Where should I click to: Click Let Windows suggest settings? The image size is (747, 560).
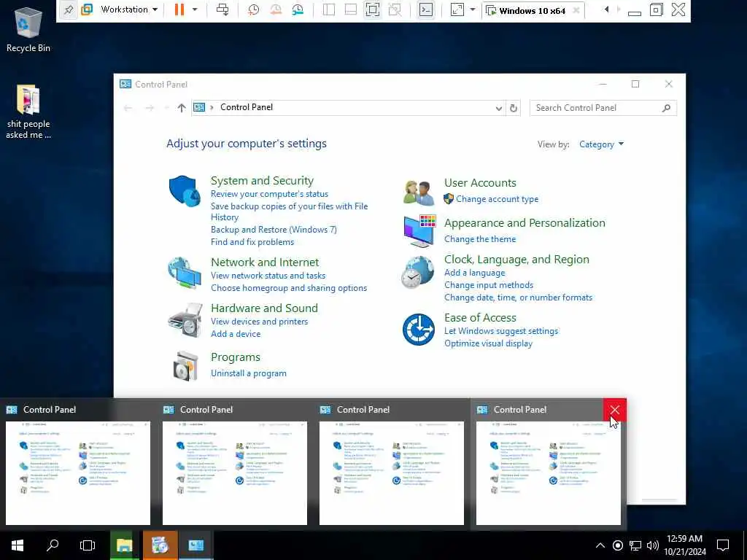tap(500, 331)
